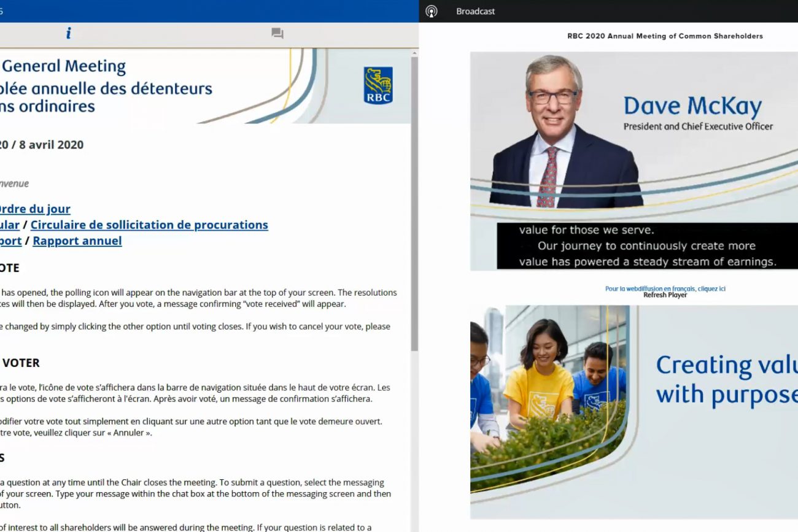
Task: Open the Rapport annuel link
Action: pyautogui.click(x=77, y=241)
